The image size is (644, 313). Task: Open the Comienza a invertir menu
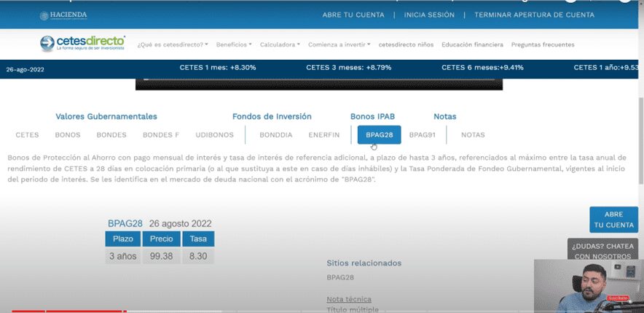tap(339, 45)
